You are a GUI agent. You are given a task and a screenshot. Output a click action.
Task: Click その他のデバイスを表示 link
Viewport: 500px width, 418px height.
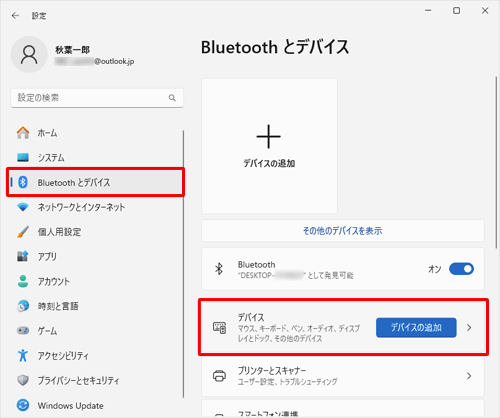coord(342,231)
